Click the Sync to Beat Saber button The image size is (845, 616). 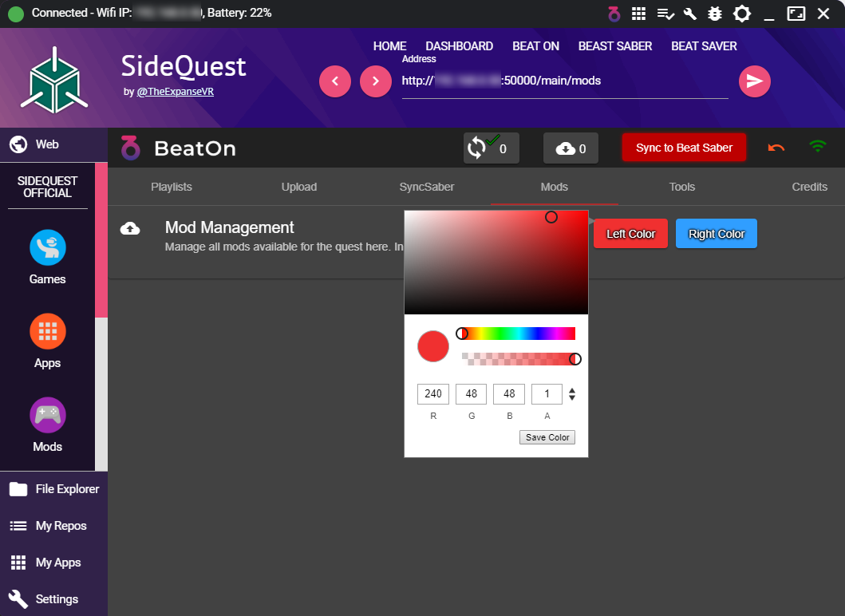coord(684,148)
